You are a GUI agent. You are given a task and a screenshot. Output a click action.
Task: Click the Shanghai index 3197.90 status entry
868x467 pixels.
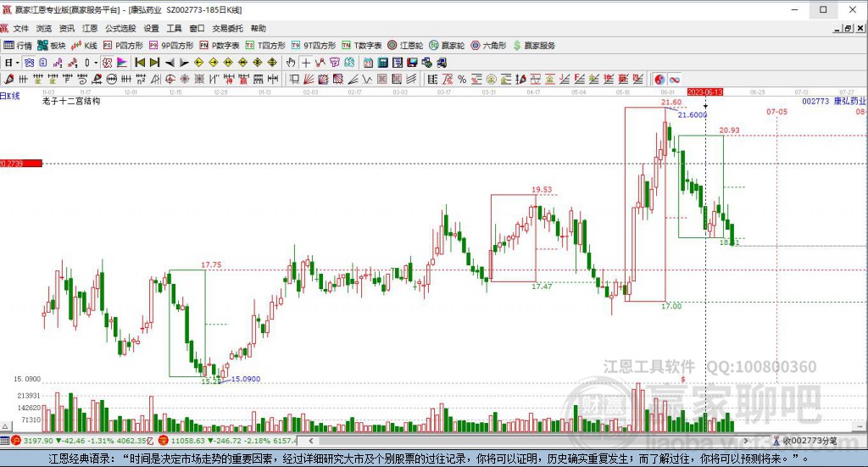[81, 441]
